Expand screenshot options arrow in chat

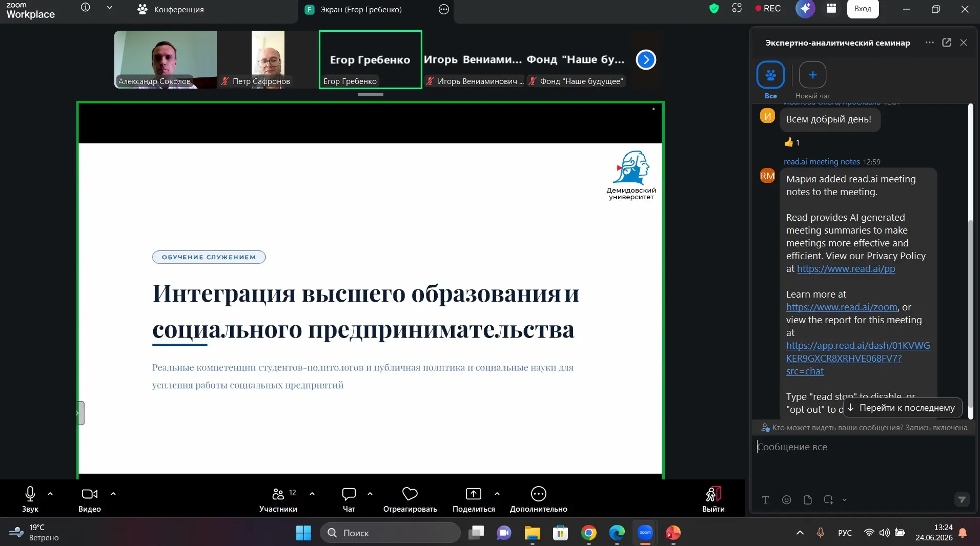coord(844,500)
